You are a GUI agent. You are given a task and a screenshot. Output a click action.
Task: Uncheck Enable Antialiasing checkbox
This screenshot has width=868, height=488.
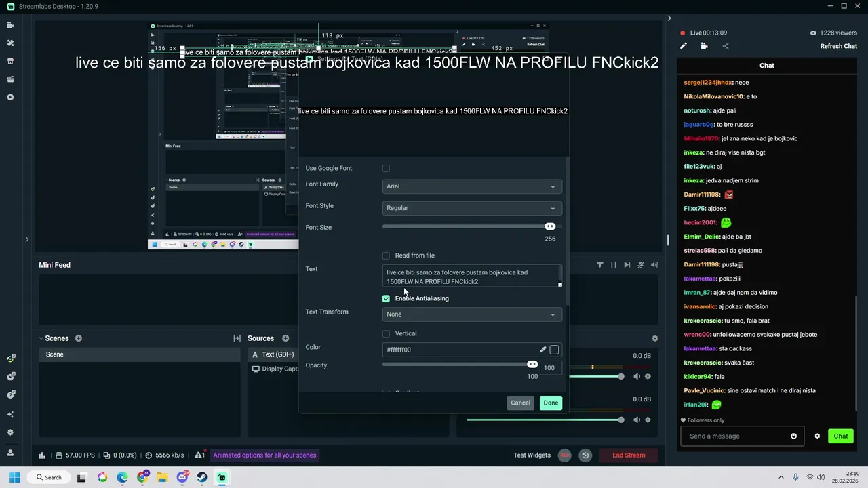386,298
